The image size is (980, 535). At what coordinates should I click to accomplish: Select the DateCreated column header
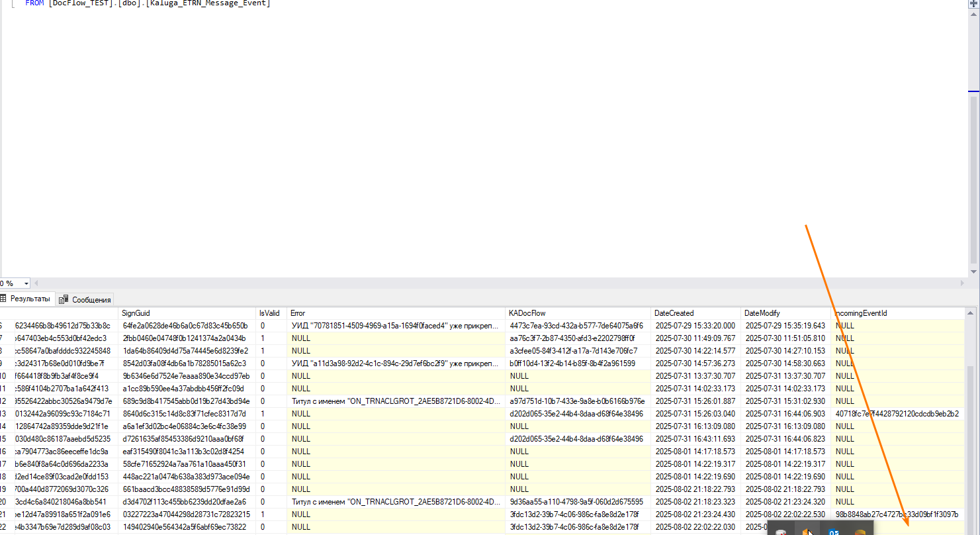[697, 313]
